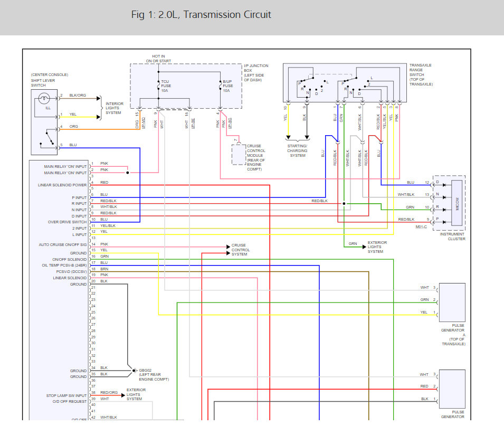Click the '(CENTER CONSOLE)' text
This screenshot has height=435, width=504.
pos(50,74)
